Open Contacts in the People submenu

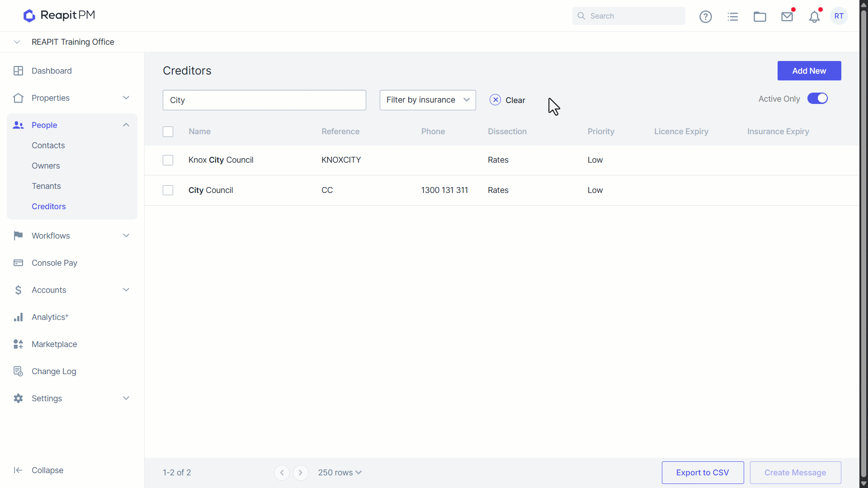[48, 145]
